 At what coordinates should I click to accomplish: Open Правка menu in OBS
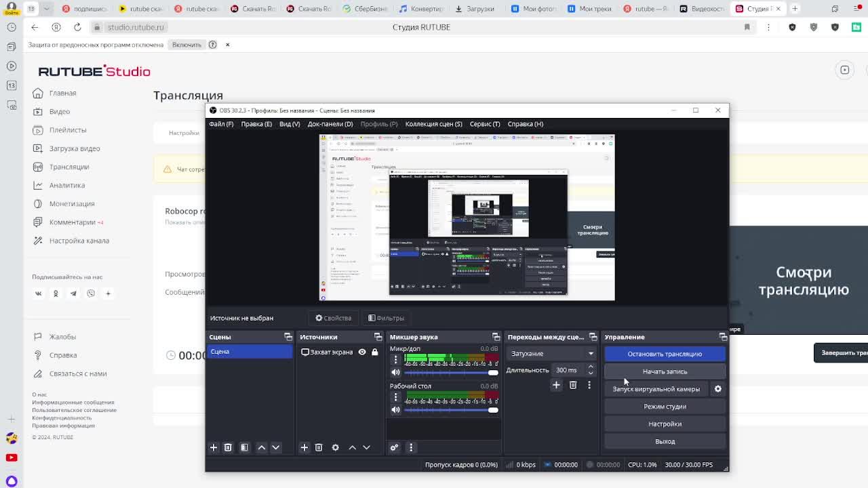(x=256, y=124)
